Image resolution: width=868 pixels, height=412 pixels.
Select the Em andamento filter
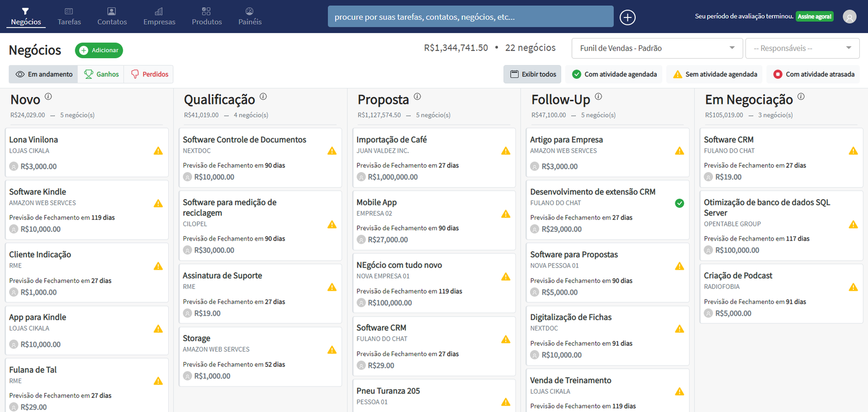pyautogui.click(x=43, y=74)
